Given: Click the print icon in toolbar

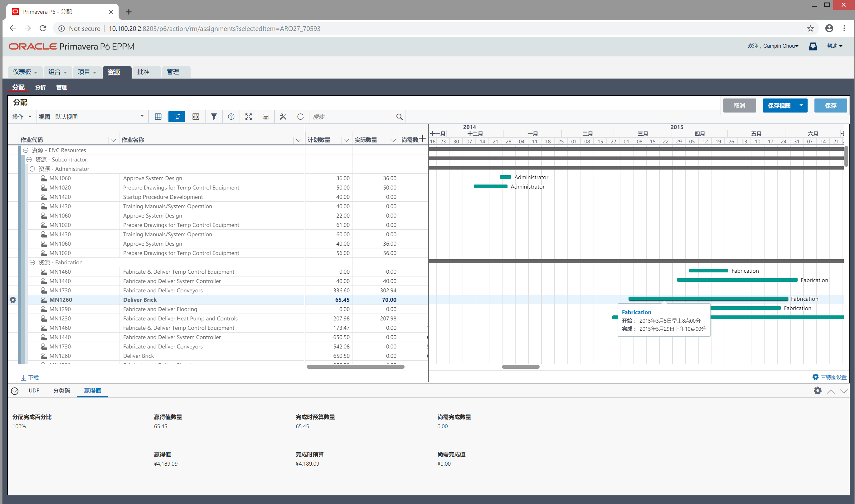Looking at the screenshot, I should pos(266,117).
